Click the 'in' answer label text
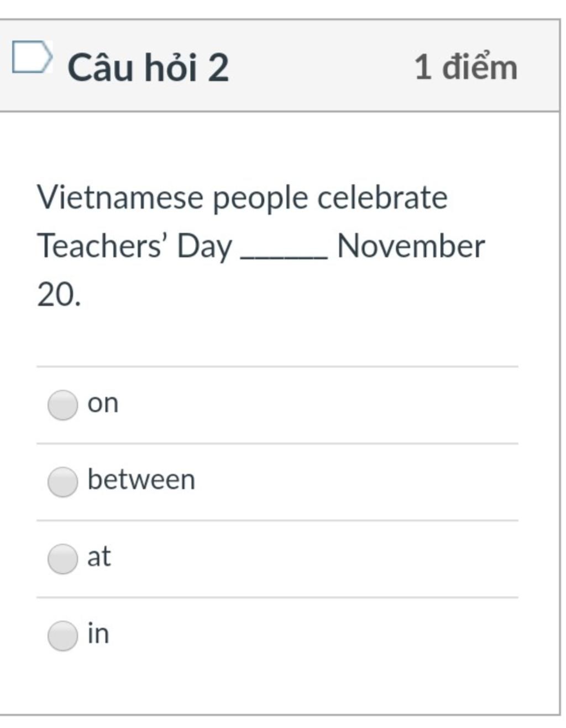Image resolution: width=566 pixels, height=728 pixels. pos(98,633)
